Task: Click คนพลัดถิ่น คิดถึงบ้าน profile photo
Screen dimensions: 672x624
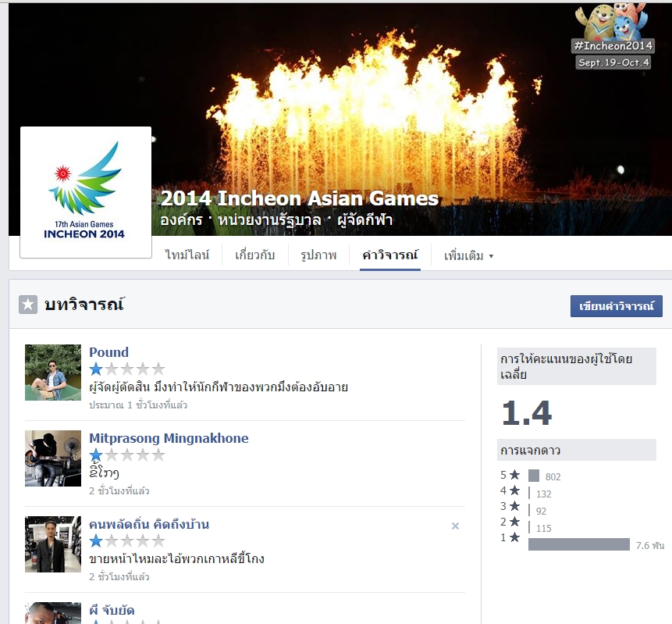Action: point(53,544)
